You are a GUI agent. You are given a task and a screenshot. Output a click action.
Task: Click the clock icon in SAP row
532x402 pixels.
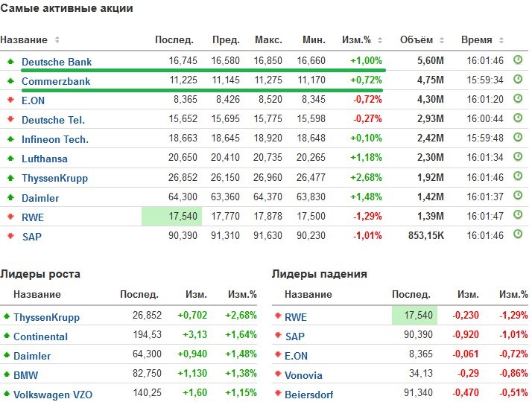[519, 234]
